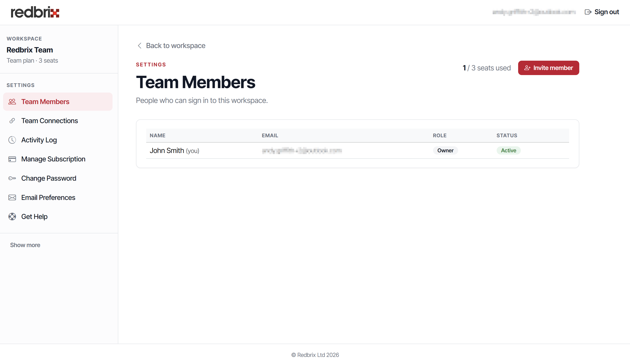This screenshot has height=364, width=630.
Task: Click the redbrix logo
Action: click(35, 12)
